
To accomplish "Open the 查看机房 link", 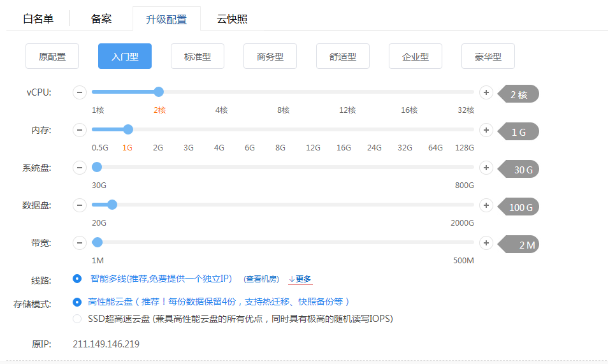I will pos(261,279).
